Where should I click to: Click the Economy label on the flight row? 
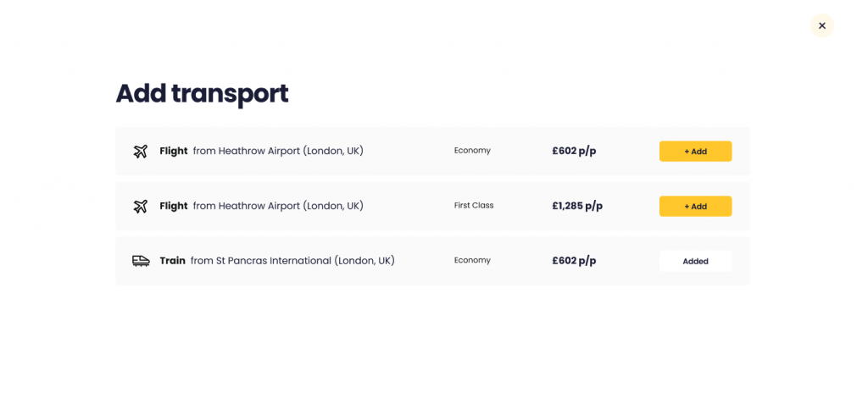pyautogui.click(x=472, y=151)
